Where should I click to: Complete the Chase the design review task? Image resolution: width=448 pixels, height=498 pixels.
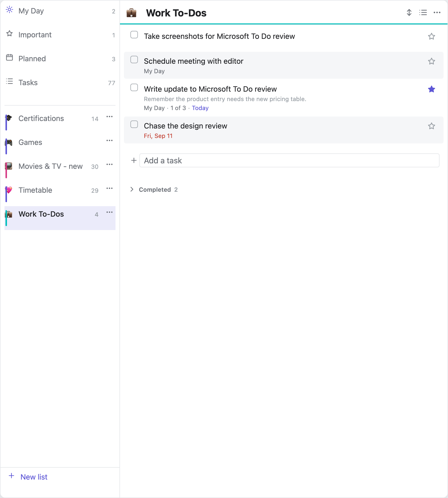click(134, 124)
